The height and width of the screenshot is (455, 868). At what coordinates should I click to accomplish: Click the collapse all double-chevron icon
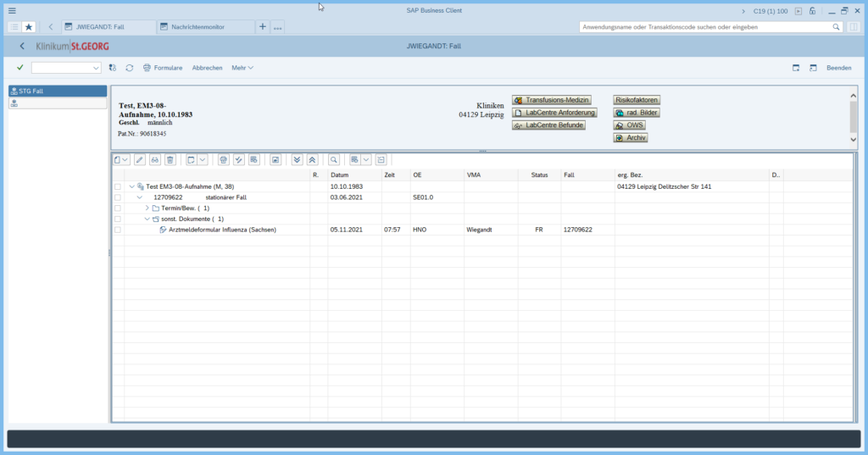(312, 159)
